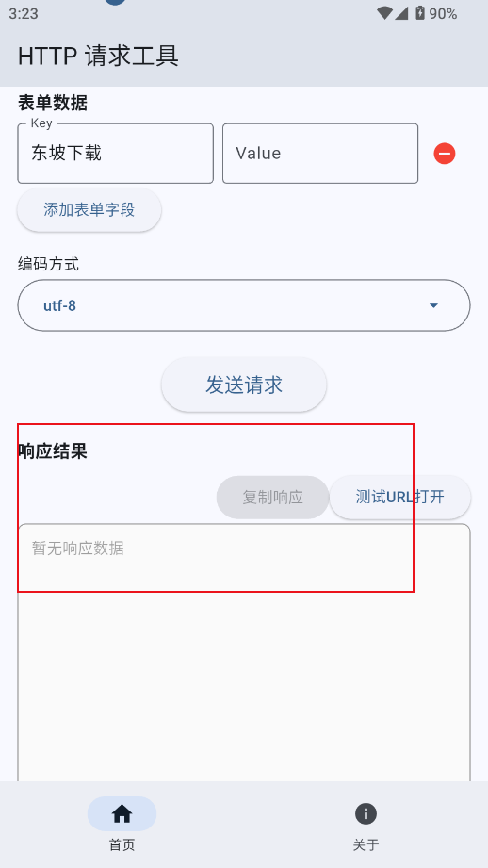Tap the info circle icon for 关于
The height and width of the screenshot is (868, 488).
point(366,813)
